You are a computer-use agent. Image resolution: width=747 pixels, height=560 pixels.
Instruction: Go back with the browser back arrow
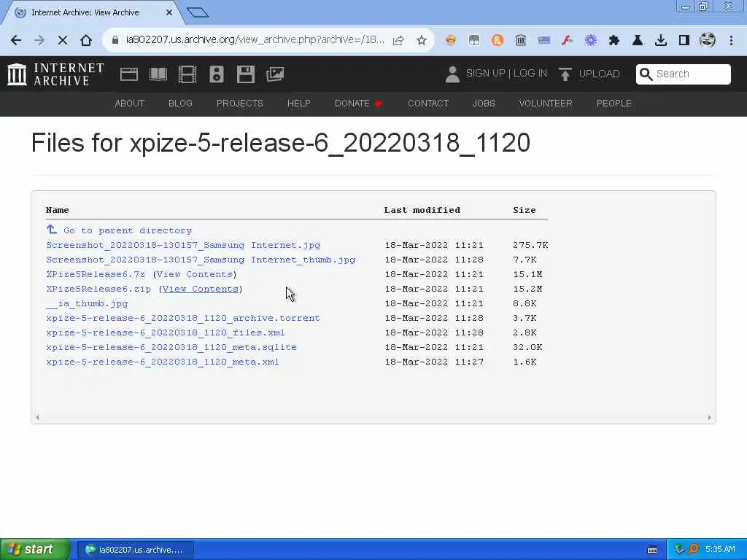pyautogui.click(x=16, y=41)
